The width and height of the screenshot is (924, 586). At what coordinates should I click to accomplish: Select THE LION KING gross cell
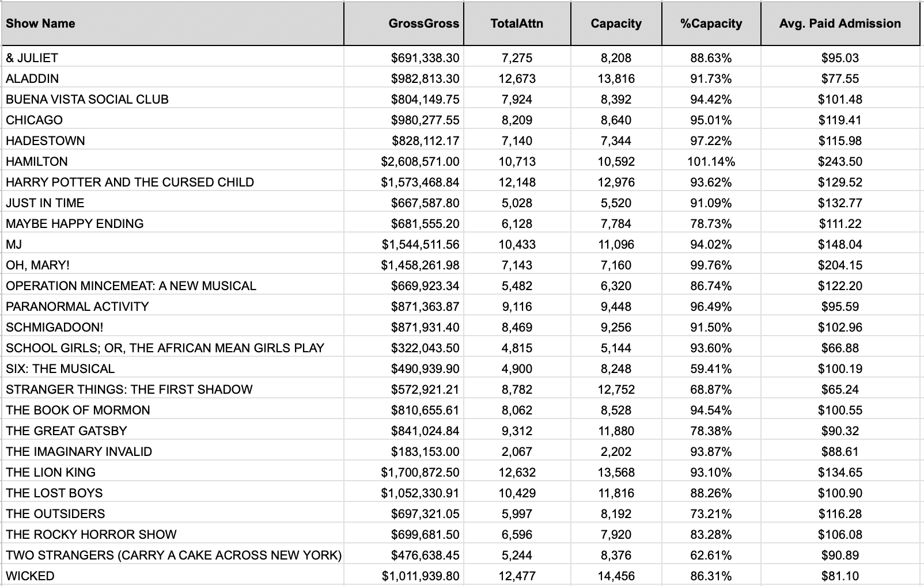[x=404, y=473]
